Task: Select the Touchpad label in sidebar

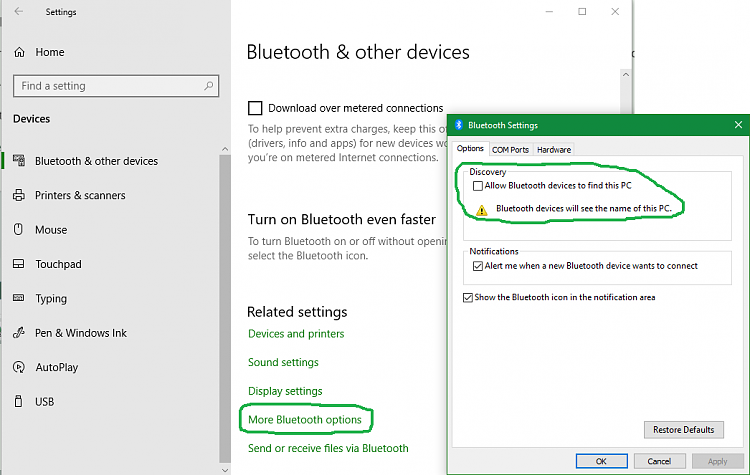Action: click(58, 264)
